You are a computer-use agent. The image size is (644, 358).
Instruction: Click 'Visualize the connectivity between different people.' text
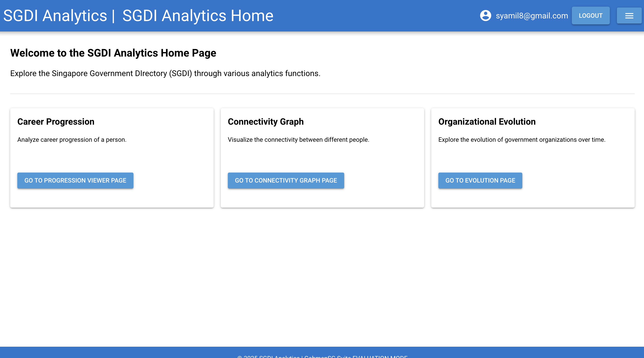click(298, 140)
